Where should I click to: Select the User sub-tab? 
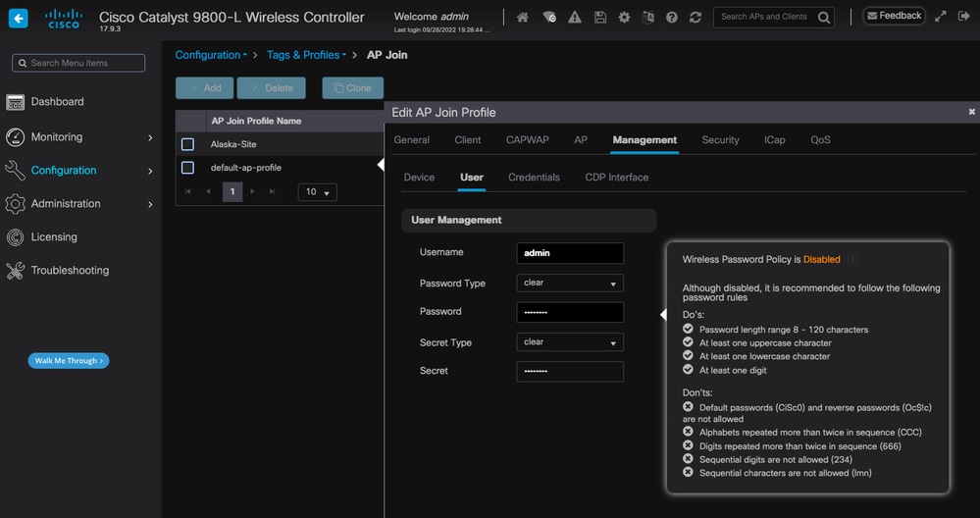[471, 178]
